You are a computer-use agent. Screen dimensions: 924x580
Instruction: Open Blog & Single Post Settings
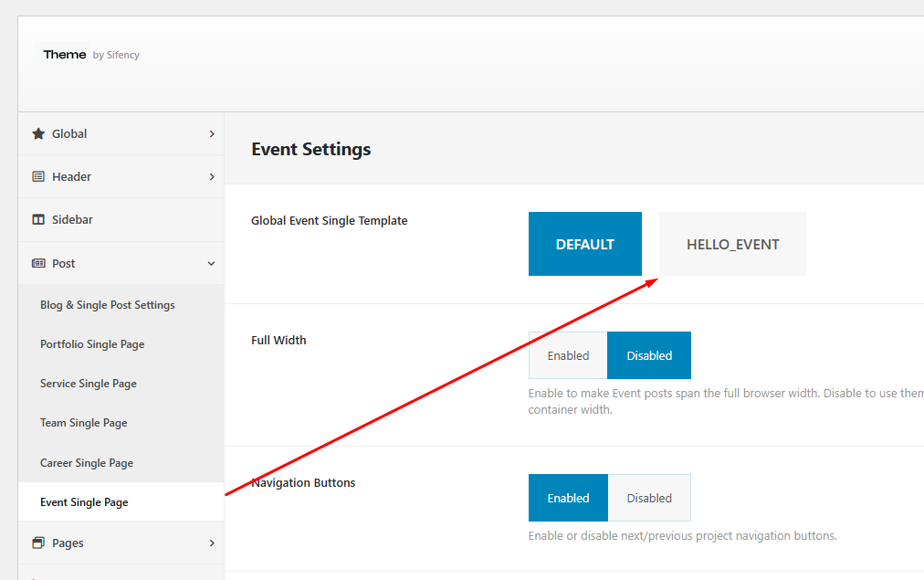coord(108,305)
